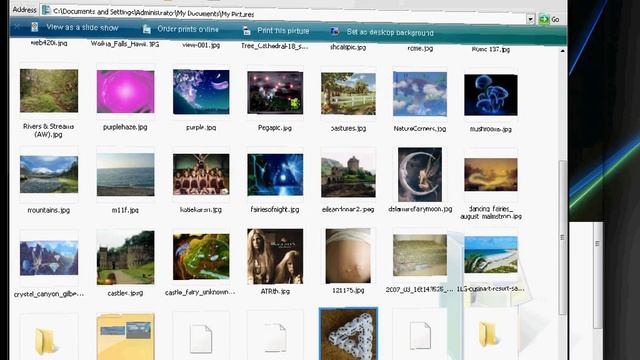Select the castles.jpeg thumbnail
Viewport: 640px width, 360px height.
tap(125, 258)
